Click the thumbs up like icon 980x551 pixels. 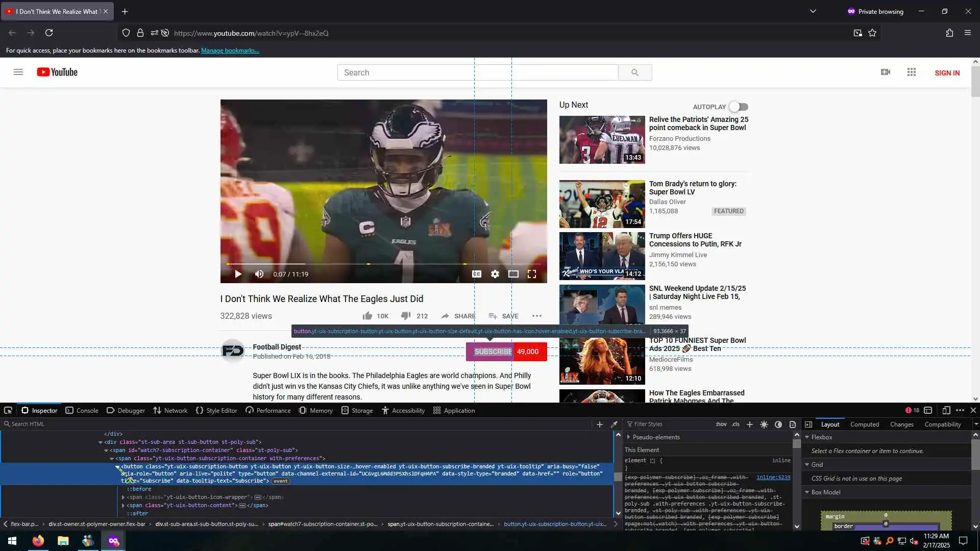click(367, 316)
